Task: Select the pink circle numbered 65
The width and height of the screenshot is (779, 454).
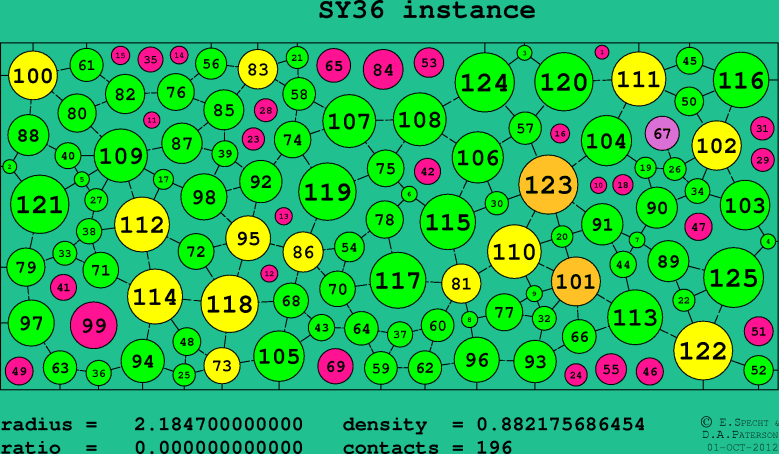Action: [x=334, y=65]
